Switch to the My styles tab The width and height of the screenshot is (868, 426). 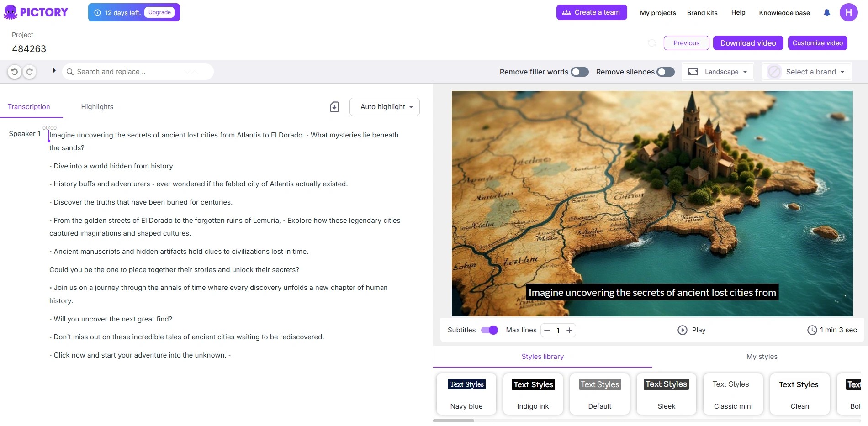click(x=762, y=357)
